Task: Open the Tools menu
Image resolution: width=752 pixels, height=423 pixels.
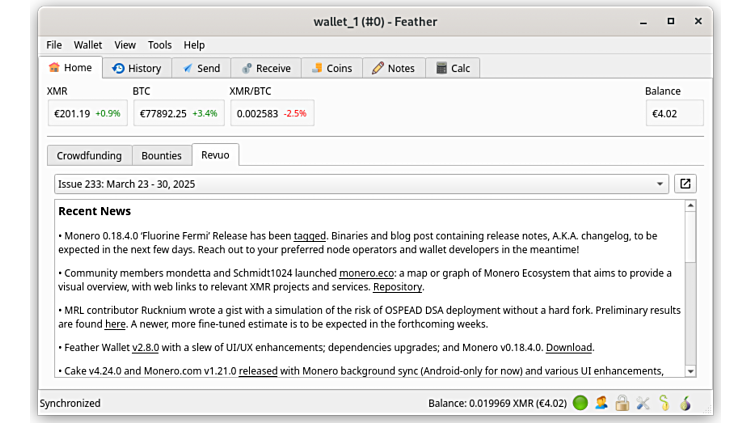Action: tap(160, 45)
